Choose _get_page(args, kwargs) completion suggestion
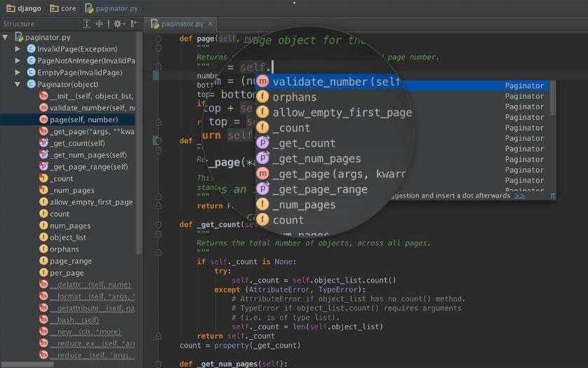The height and width of the screenshot is (368, 588). tap(340, 174)
